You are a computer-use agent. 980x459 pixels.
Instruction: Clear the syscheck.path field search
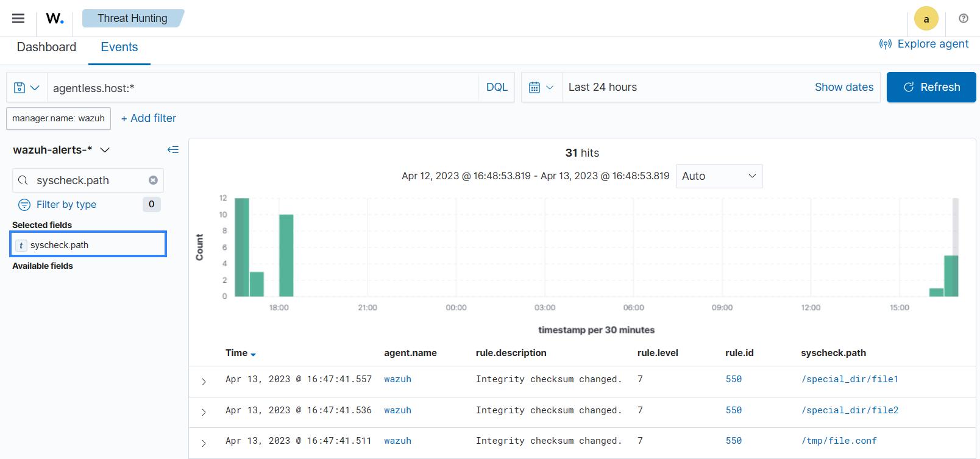tap(153, 180)
